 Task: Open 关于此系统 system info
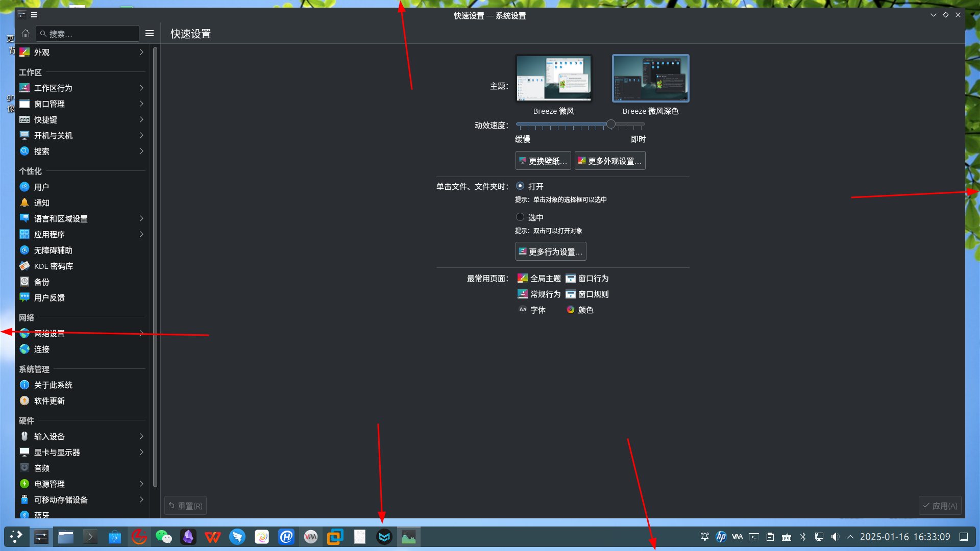coord(82,385)
